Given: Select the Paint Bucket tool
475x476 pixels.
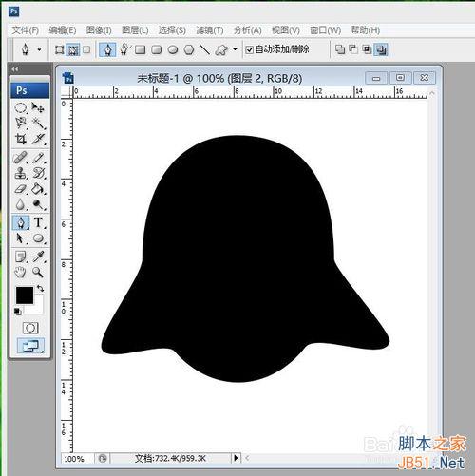Looking at the screenshot, I should pos(38,189).
